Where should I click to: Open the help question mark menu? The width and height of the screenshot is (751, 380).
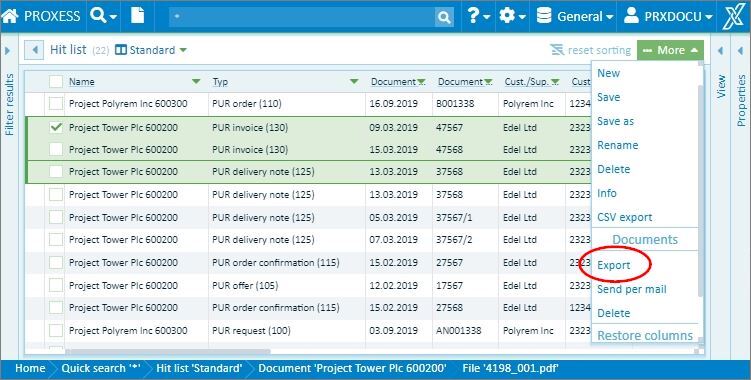[x=478, y=16]
